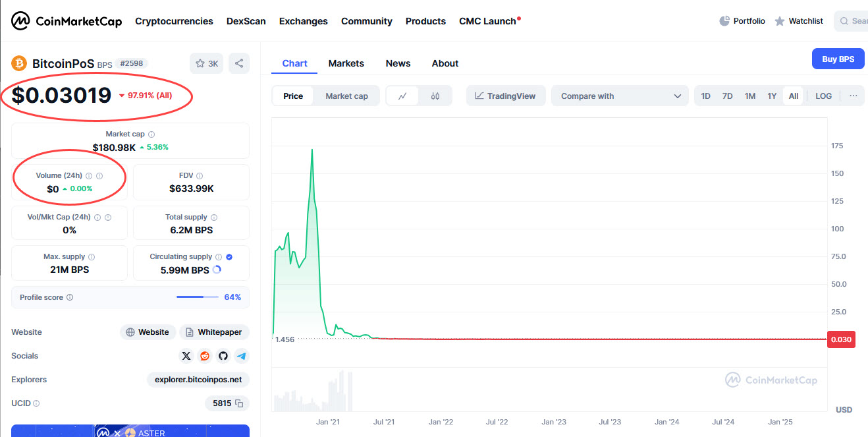
Task: Click the Market cap info icon
Action: [151, 134]
